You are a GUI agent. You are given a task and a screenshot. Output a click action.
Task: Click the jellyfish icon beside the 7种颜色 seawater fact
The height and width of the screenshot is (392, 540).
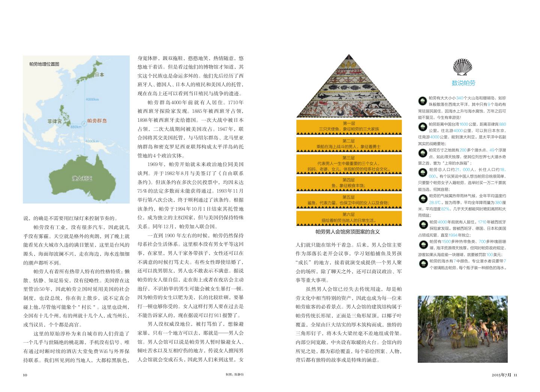[423, 264]
